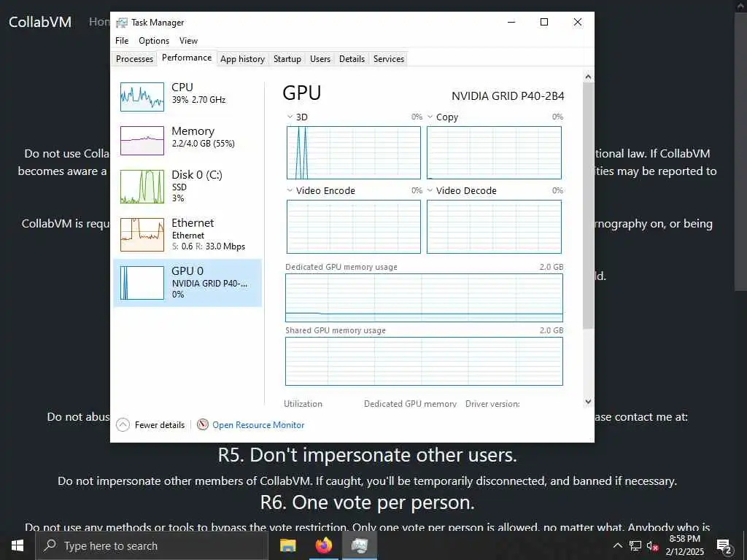Click the Dedicated GPU memory usage graph
The width and height of the screenshot is (747, 560).
424,298
